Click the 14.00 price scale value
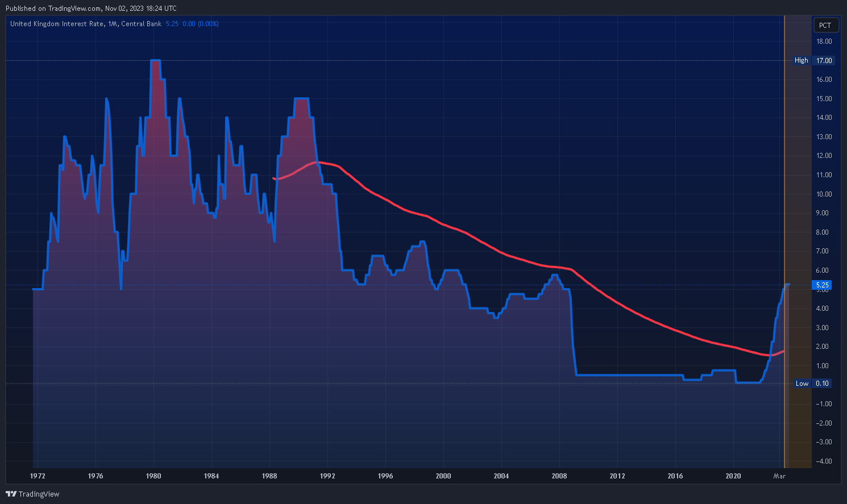 [824, 118]
